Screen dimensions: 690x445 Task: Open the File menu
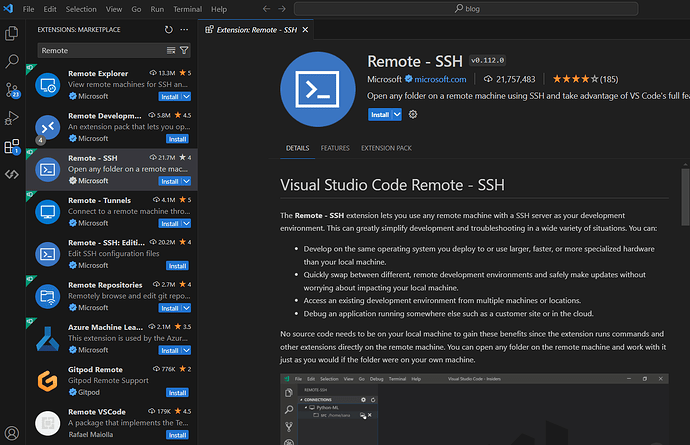[x=29, y=9]
